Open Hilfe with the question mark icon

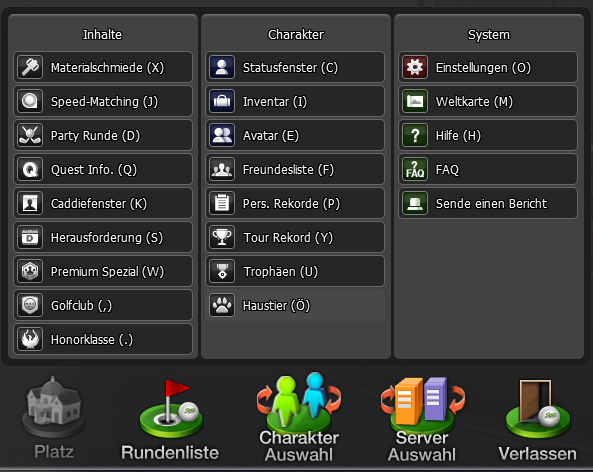pos(415,135)
